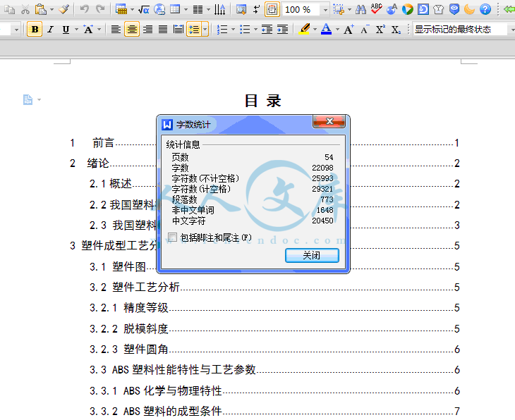
Task: Click the table grid borders icon
Action: click(x=175, y=9)
